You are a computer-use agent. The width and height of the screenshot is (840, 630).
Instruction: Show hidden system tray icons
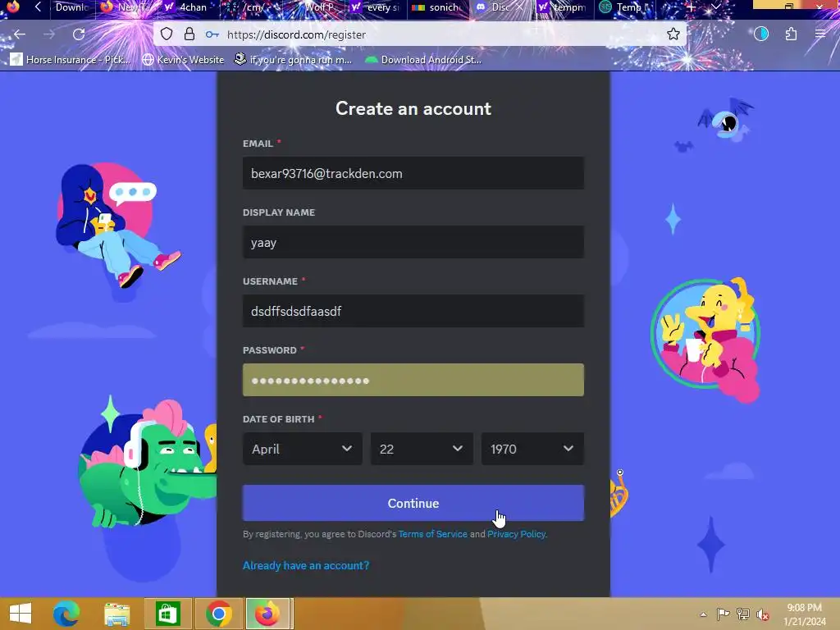tap(703, 614)
